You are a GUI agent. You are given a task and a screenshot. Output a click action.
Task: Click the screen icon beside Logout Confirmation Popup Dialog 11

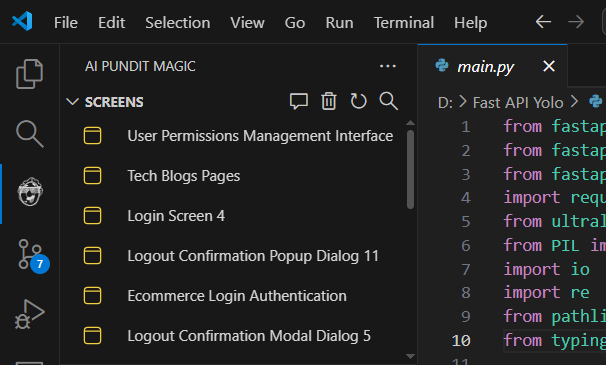pyautogui.click(x=92, y=256)
